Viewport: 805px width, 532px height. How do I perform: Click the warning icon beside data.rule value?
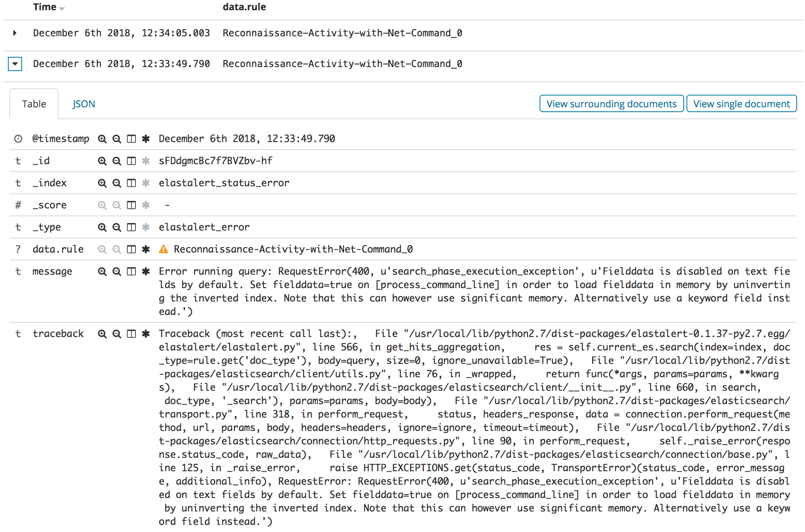coord(164,249)
